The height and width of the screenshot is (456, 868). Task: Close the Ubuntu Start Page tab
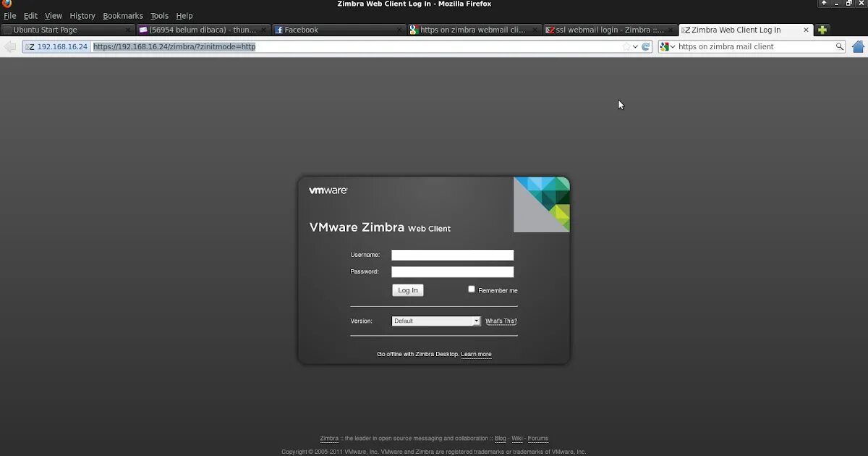pyautogui.click(x=128, y=30)
